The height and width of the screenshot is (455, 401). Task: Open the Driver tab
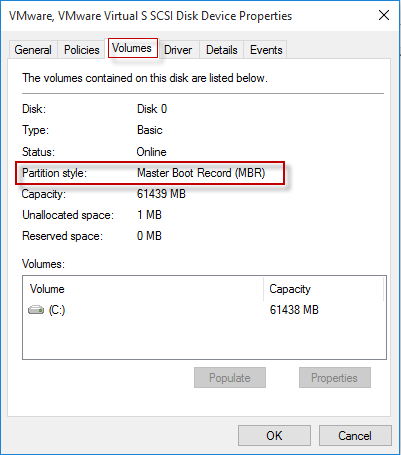pos(178,50)
